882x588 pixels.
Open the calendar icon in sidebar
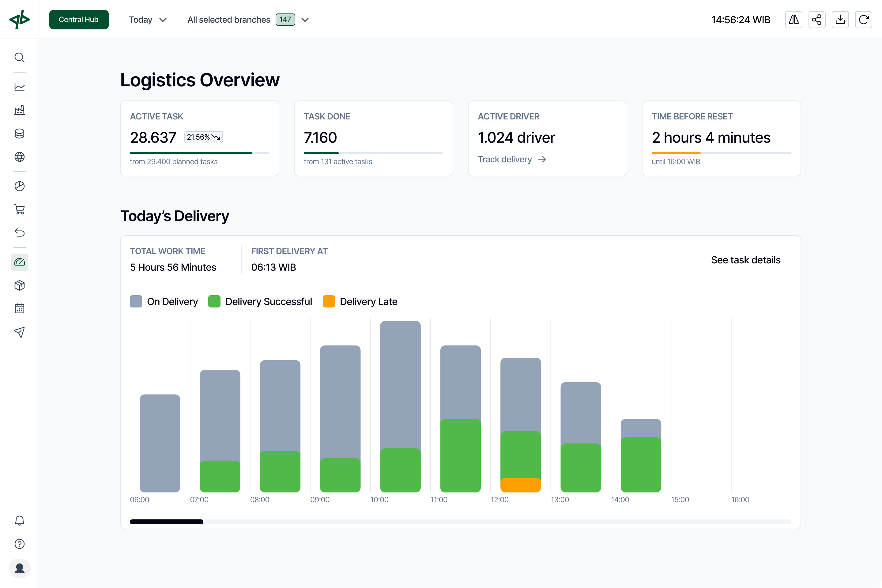(x=20, y=309)
